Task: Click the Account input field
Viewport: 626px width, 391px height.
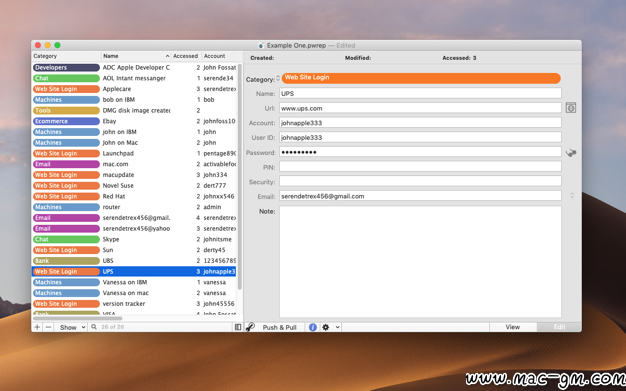Action: pos(420,123)
